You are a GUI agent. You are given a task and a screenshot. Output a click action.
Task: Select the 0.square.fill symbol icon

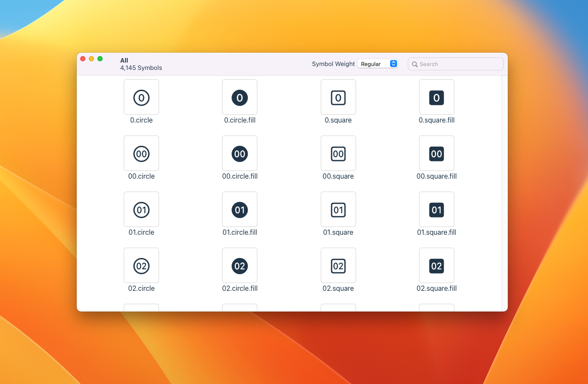(x=437, y=97)
